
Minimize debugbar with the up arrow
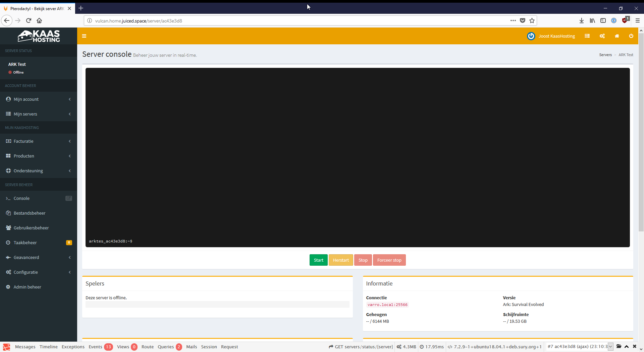627,346
